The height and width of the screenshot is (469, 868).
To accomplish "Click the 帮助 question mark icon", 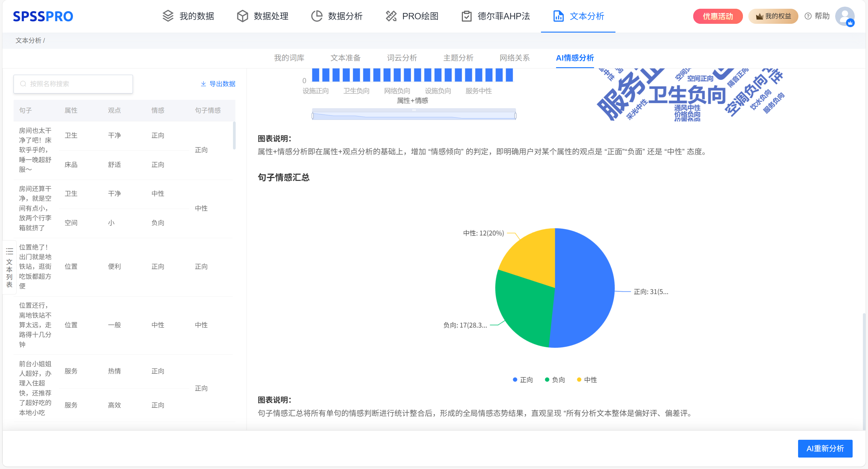I will click(x=808, y=16).
